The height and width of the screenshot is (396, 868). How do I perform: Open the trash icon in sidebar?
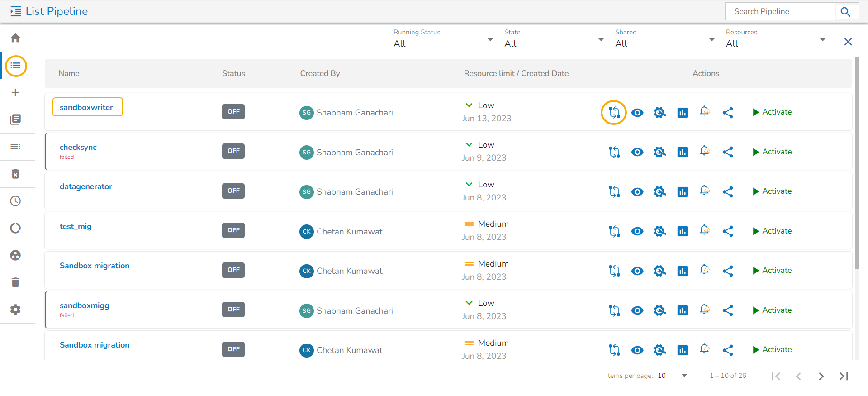point(15,282)
